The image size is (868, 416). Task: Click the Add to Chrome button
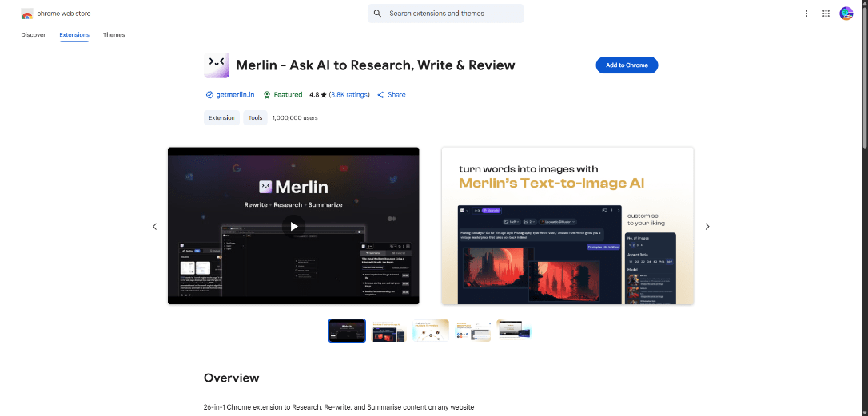pos(627,65)
